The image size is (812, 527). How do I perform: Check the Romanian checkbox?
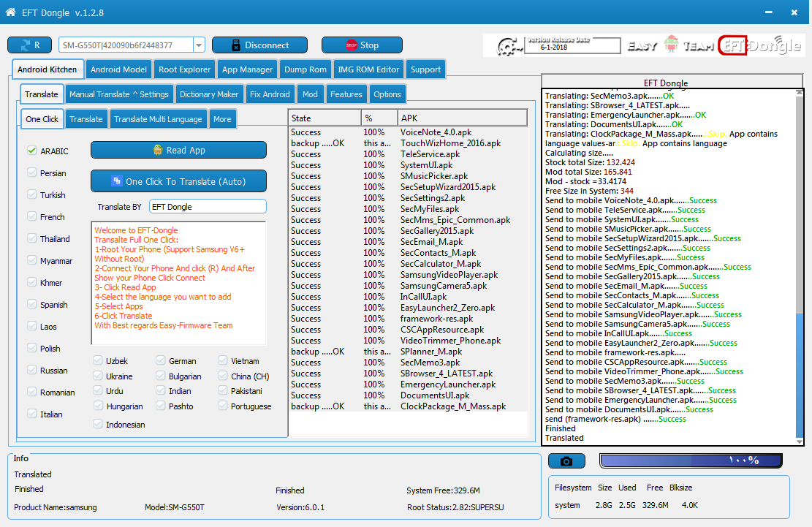32,392
